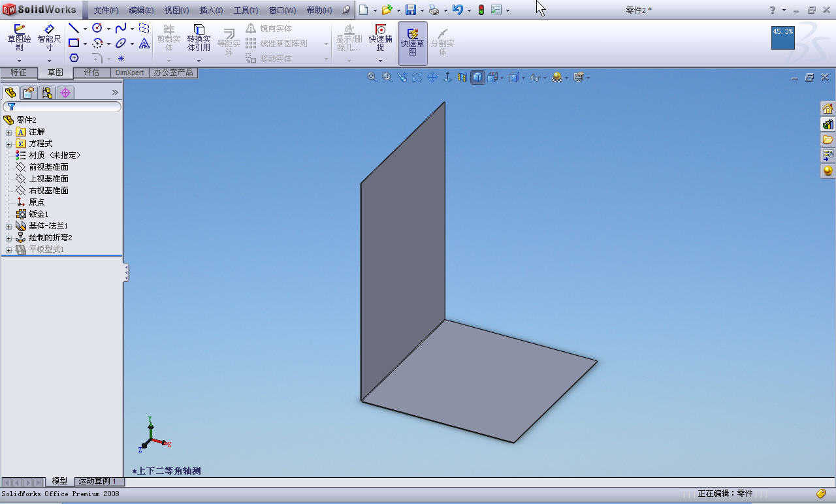Open the 窗口(W) Window menu

[282, 10]
